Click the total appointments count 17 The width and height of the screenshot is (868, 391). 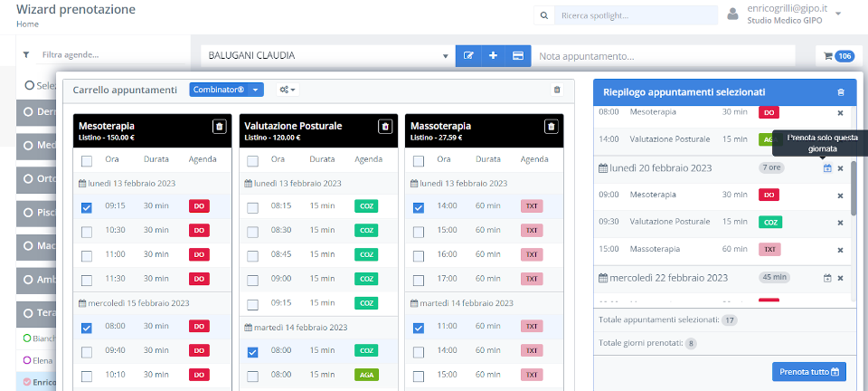click(730, 320)
